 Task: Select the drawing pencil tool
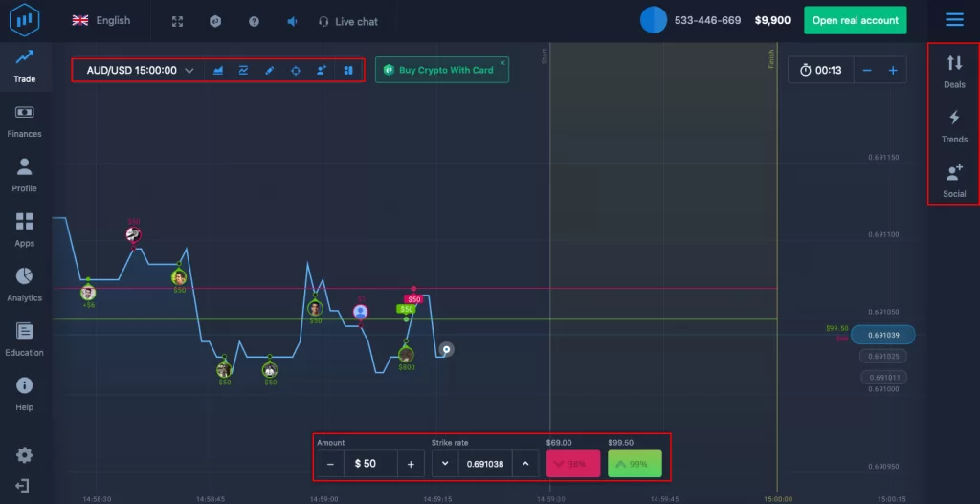click(x=270, y=70)
